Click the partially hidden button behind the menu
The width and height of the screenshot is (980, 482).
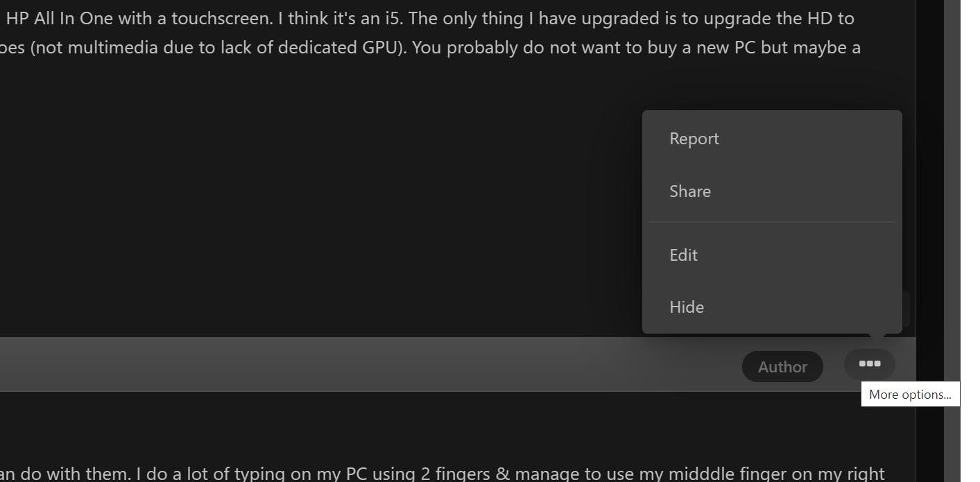click(x=906, y=309)
